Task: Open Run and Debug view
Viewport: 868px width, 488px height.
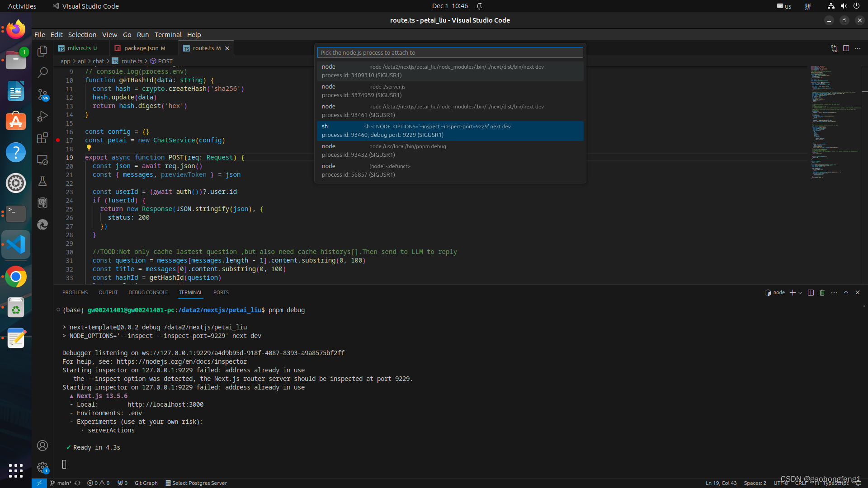Action: 42,116
